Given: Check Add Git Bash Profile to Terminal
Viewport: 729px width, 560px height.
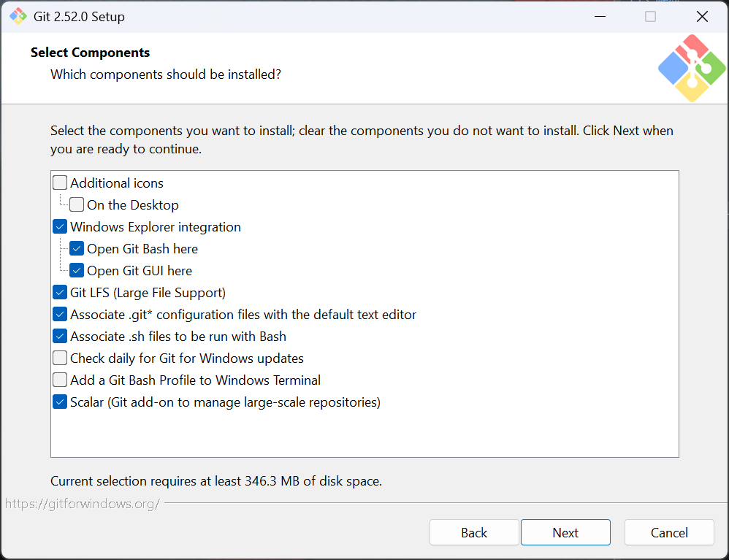Looking at the screenshot, I should point(60,380).
